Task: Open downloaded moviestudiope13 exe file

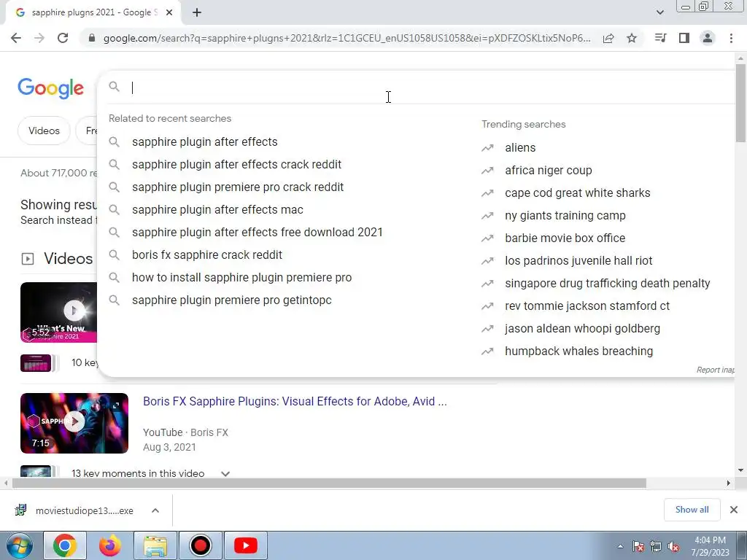Action: pos(76,510)
